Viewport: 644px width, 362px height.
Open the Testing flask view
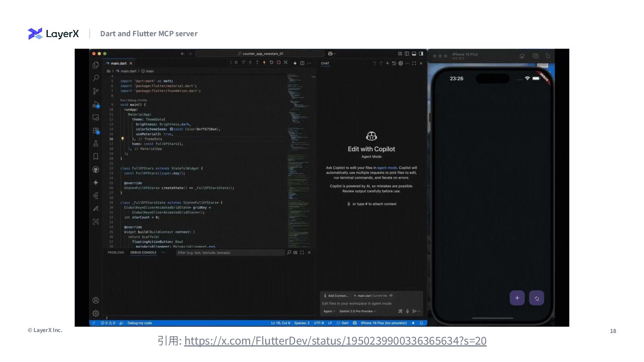[96, 143]
